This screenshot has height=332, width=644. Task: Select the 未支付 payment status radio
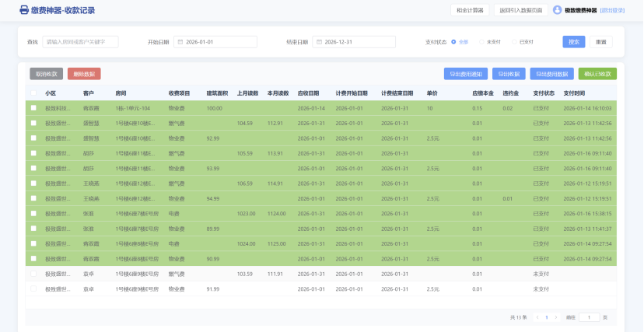coord(481,42)
